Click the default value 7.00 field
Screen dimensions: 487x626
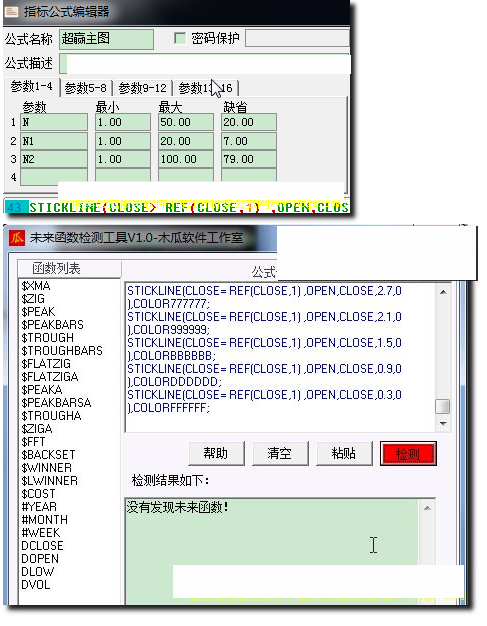[249, 141]
